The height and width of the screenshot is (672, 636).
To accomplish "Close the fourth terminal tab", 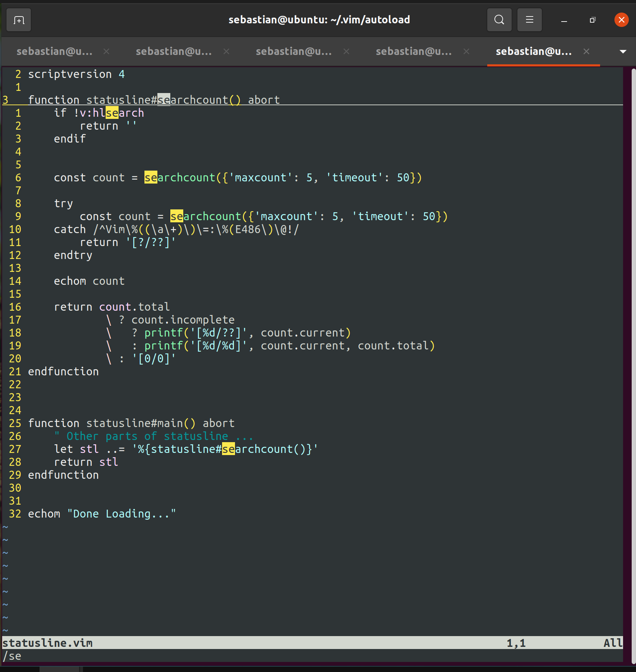I will [x=466, y=51].
